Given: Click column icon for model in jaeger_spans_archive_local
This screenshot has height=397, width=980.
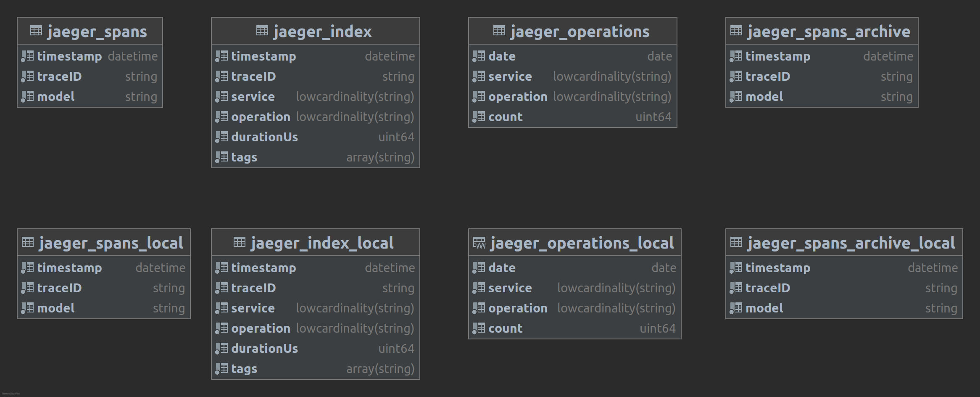Looking at the screenshot, I should 736,308.
